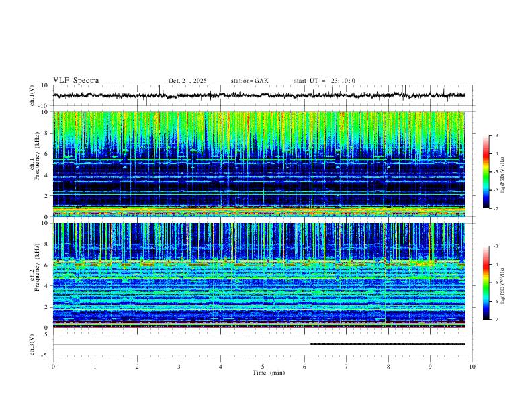532x411 pixels.
Task: Click the ch.2 color bar log(PSD) title
Action: [x=503, y=285]
